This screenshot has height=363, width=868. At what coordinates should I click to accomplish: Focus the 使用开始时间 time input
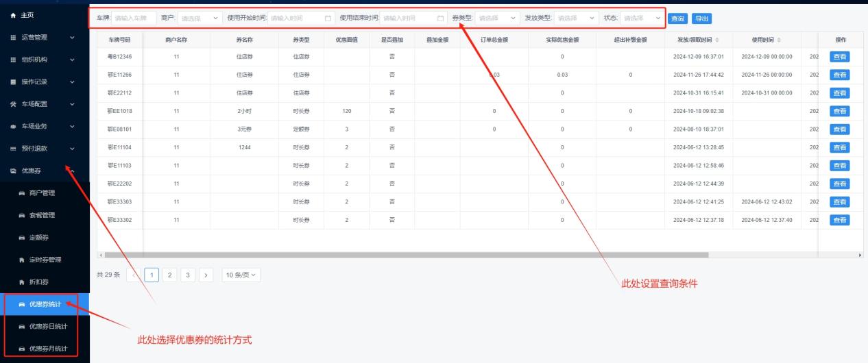click(301, 18)
